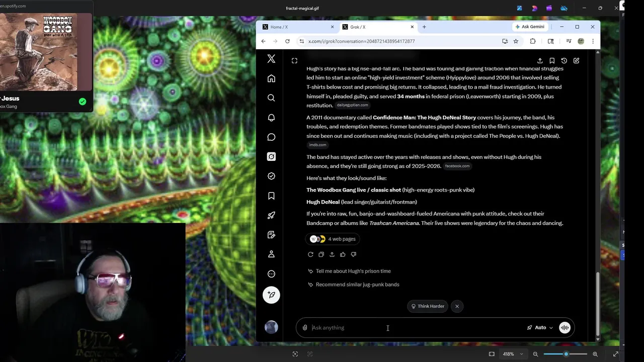
Task: Open Grok chat history
Action: point(564,61)
